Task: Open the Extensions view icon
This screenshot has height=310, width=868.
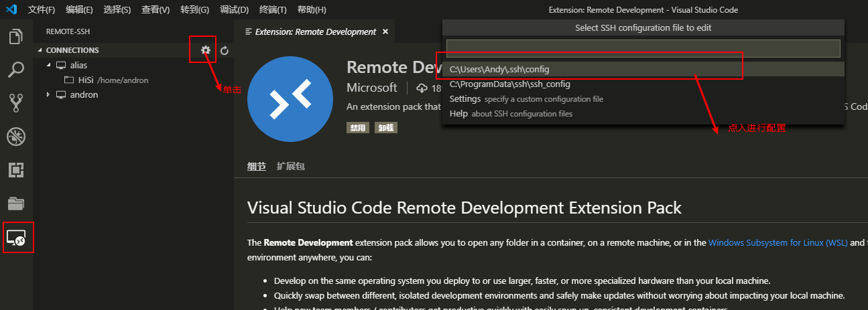Action: (16, 170)
